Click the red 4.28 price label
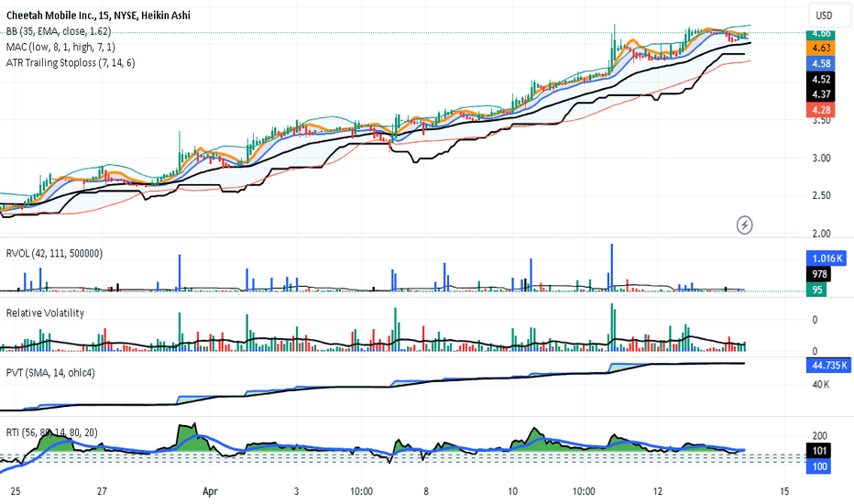This screenshot has width=854, height=504. tap(821, 110)
